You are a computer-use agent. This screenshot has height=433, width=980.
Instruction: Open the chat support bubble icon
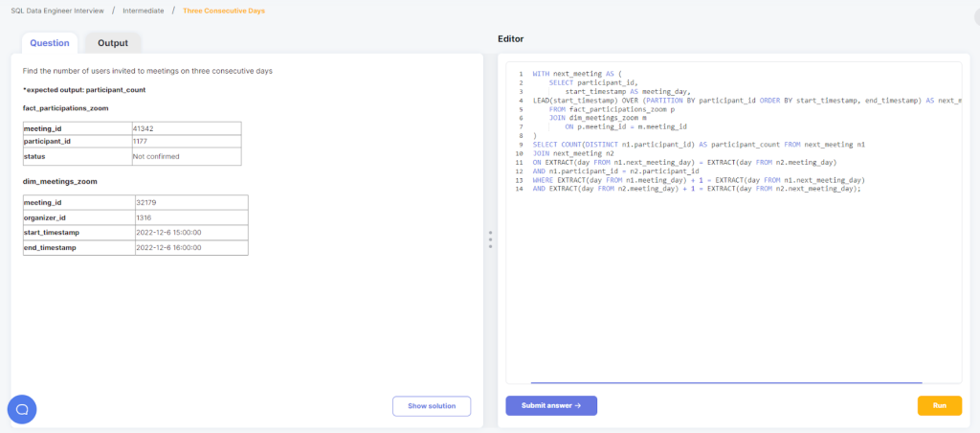coord(22,409)
